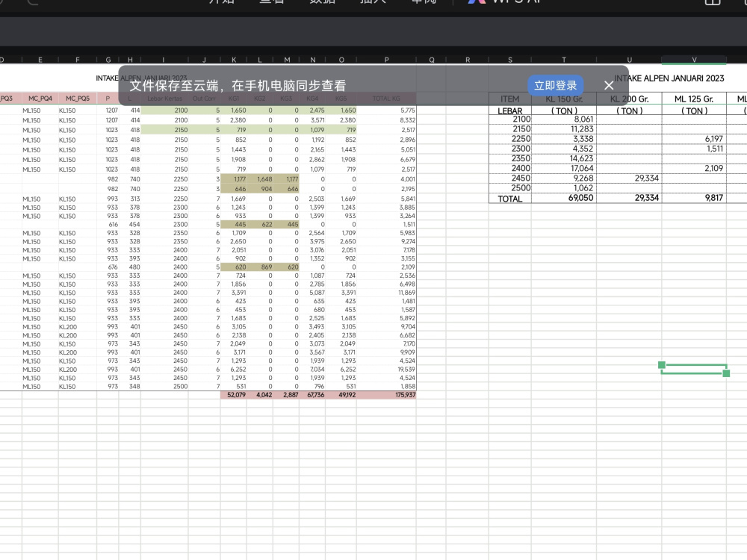Select the cell with value 14,623
The width and height of the screenshot is (747, 560).
pyautogui.click(x=563, y=158)
